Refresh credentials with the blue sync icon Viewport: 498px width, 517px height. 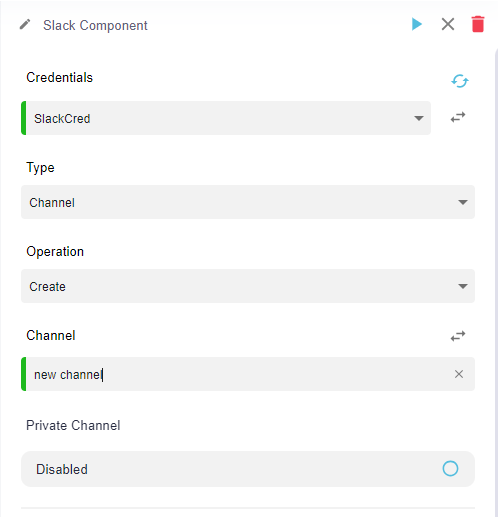(x=460, y=81)
